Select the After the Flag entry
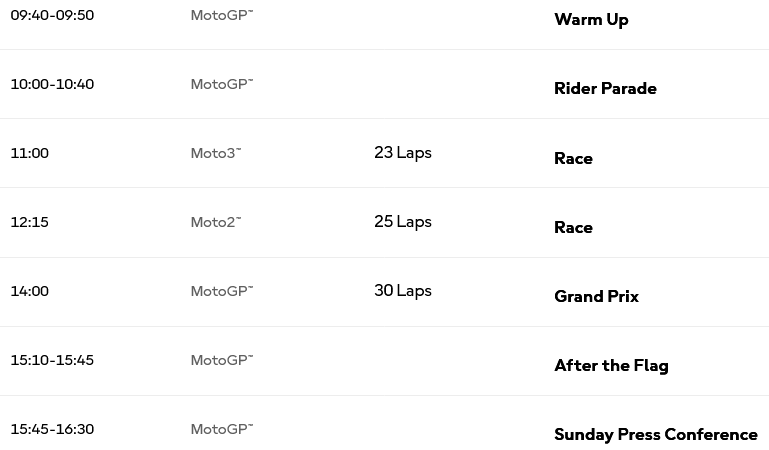 (x=611, y=366)
